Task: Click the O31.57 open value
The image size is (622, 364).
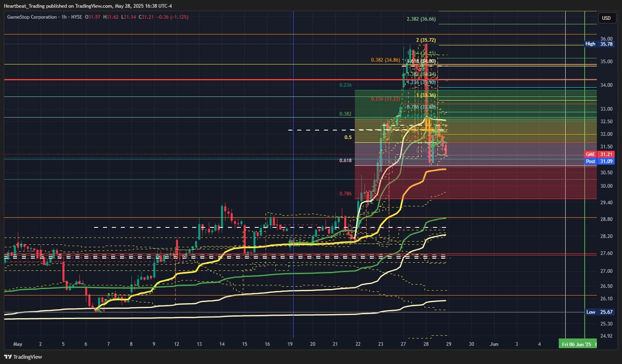Action: tap(92, 17)
